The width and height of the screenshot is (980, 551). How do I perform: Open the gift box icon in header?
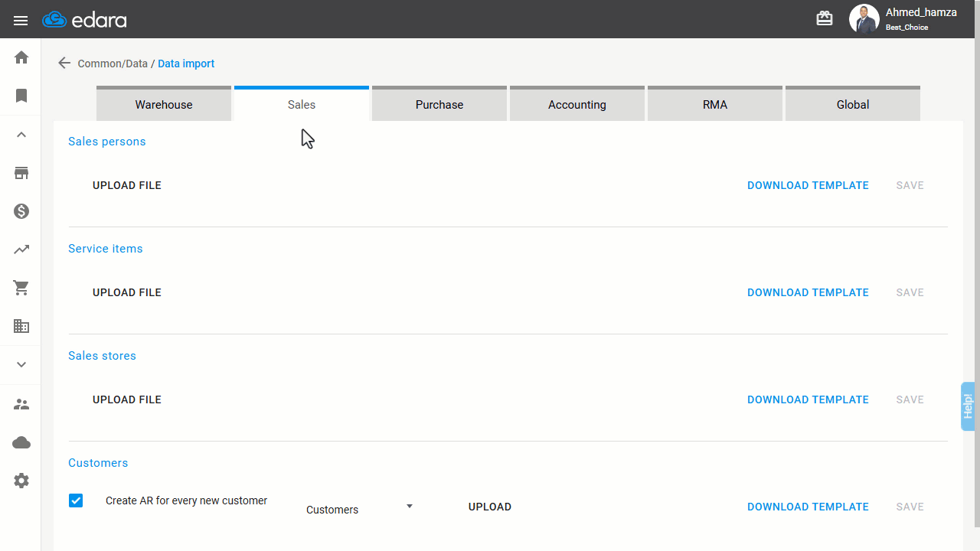coord(825,18)
